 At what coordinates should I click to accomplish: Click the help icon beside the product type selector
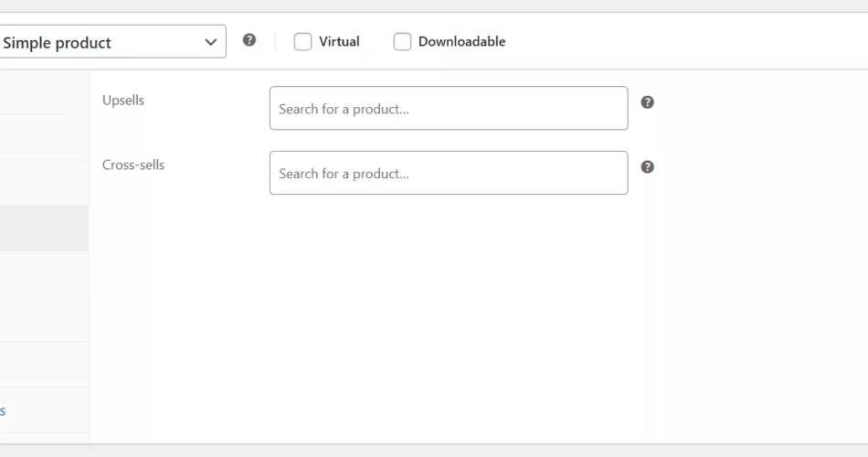pyautogui.click(x=249, y=40)
